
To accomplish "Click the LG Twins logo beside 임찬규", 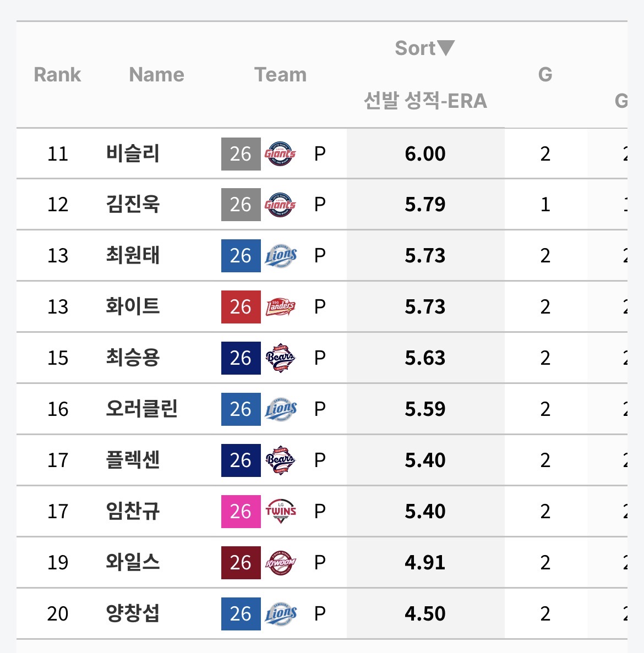I will click(280, 512).
